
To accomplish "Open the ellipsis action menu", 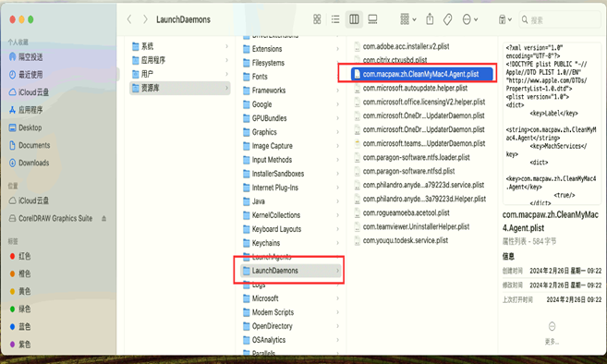I will click(470, 19).
